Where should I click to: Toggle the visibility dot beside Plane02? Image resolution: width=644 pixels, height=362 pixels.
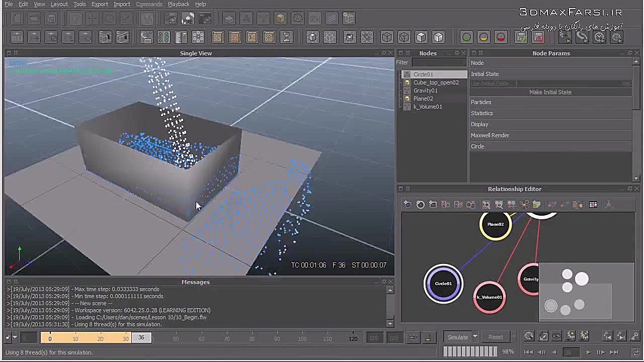[407, 99]
